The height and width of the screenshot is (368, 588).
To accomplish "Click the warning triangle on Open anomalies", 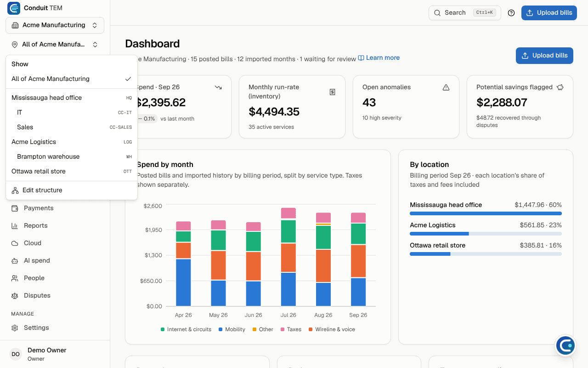I will [446, 87].
